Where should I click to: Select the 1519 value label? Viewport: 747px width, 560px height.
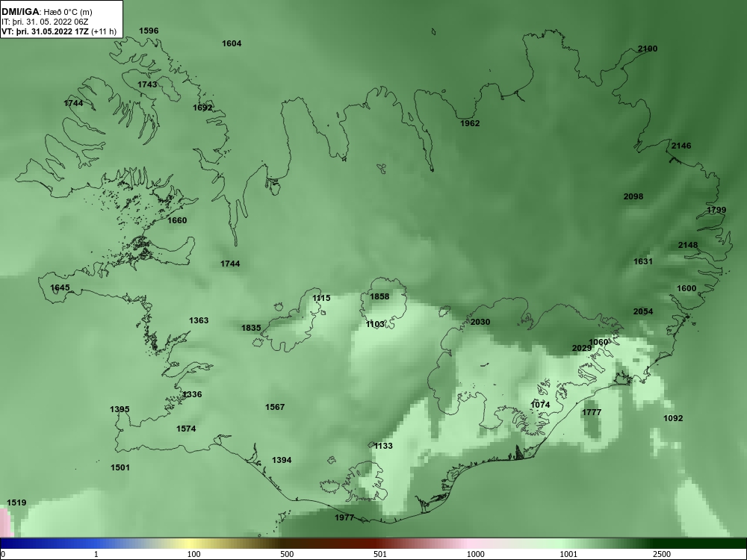[x=16, y=503]
